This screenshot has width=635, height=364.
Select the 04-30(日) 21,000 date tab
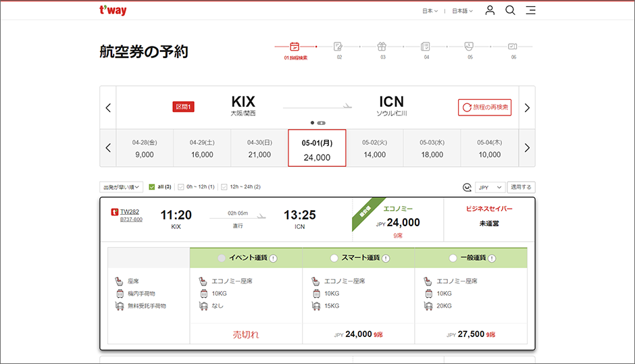click(259, 148)
